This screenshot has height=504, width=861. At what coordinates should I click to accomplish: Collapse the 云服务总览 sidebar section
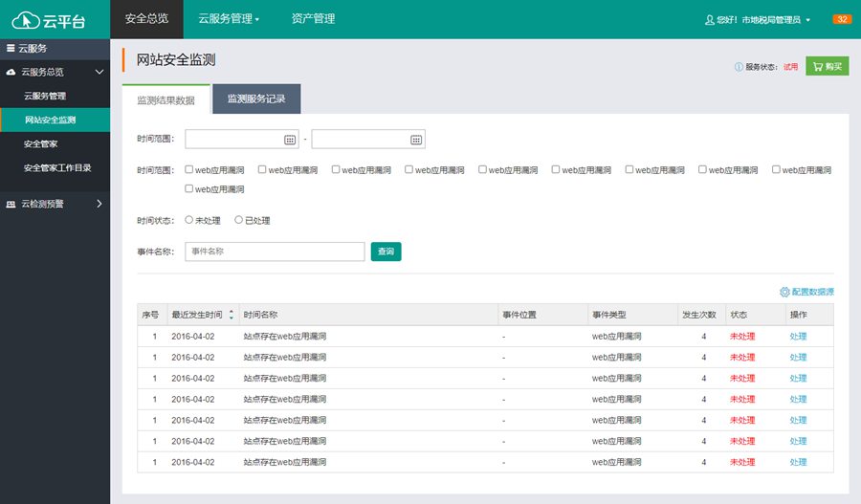99,72
